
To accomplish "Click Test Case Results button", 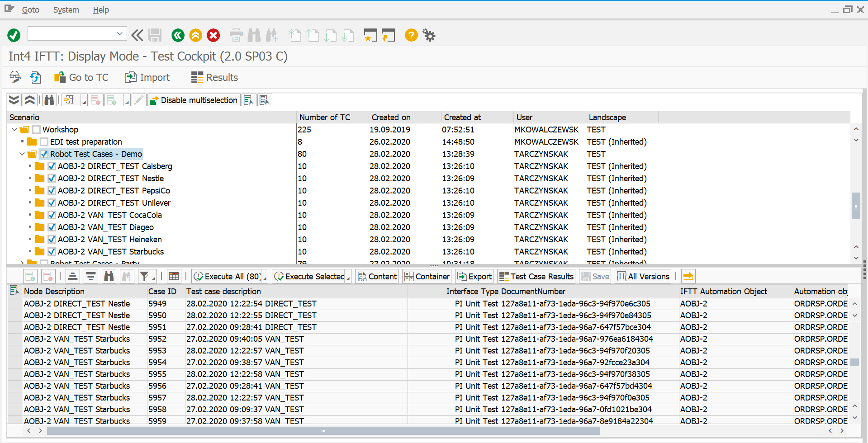I will pyautogui.click(x=536, y=276).
